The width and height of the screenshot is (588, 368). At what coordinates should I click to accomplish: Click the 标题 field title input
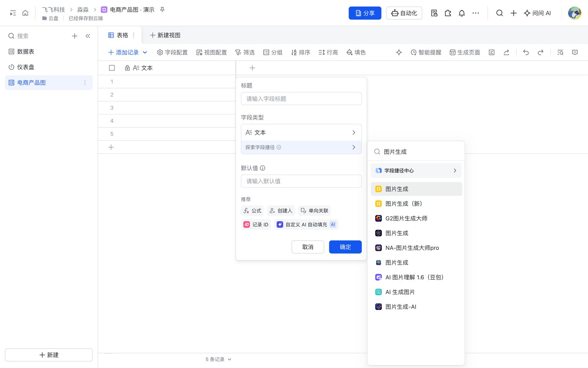coord(301,99)
